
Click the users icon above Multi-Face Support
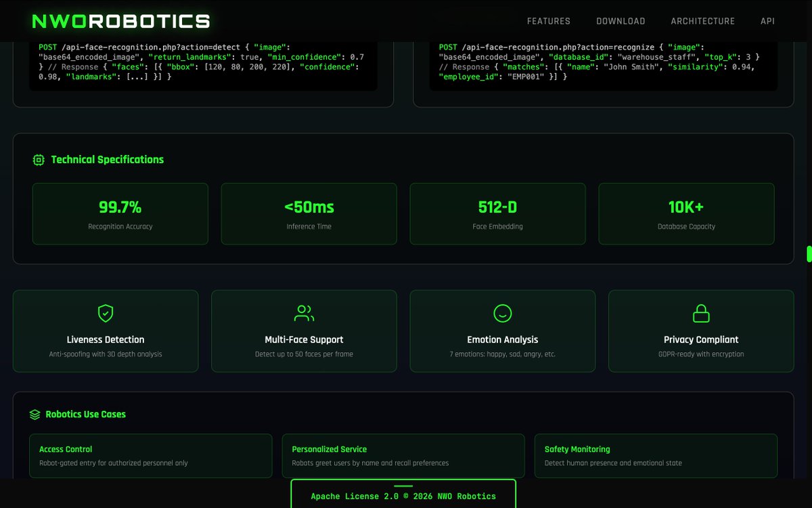[304, 313]
